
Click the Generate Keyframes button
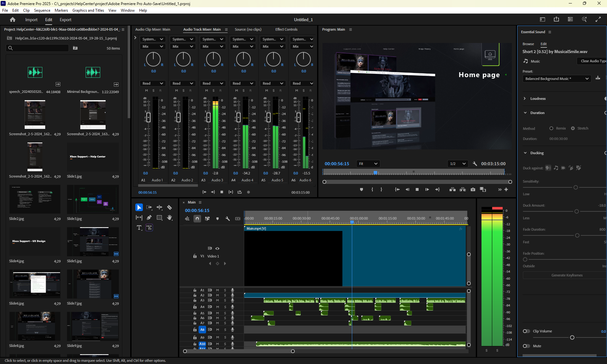[x=567, y=275]
